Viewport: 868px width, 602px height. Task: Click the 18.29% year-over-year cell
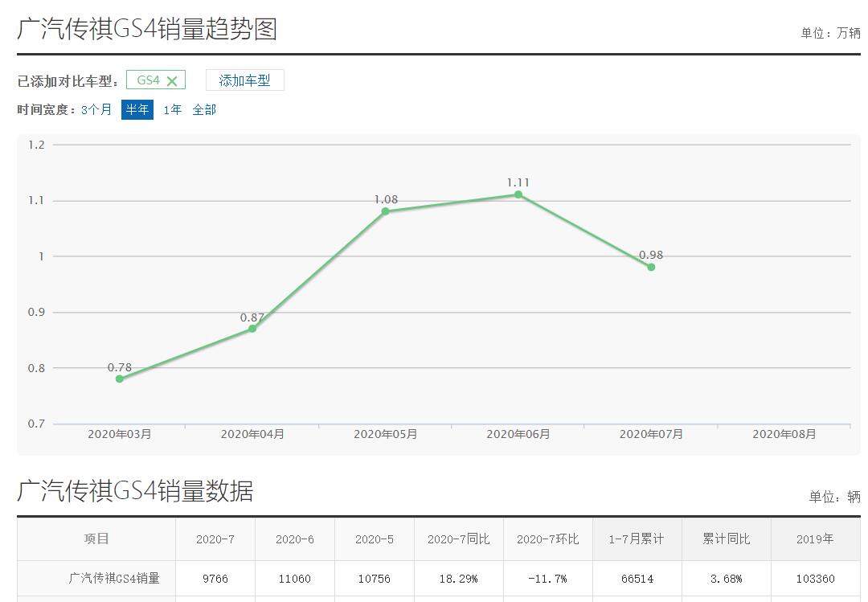458,578
